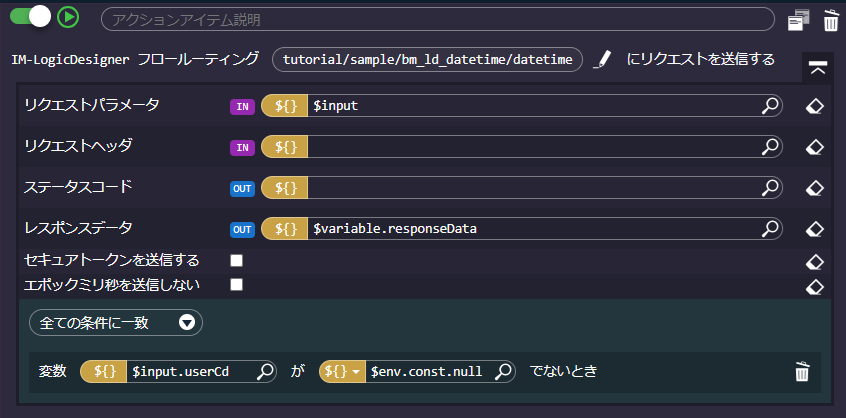
Task: Open variable search for レスポンスデータ
Action: (770, 229)
